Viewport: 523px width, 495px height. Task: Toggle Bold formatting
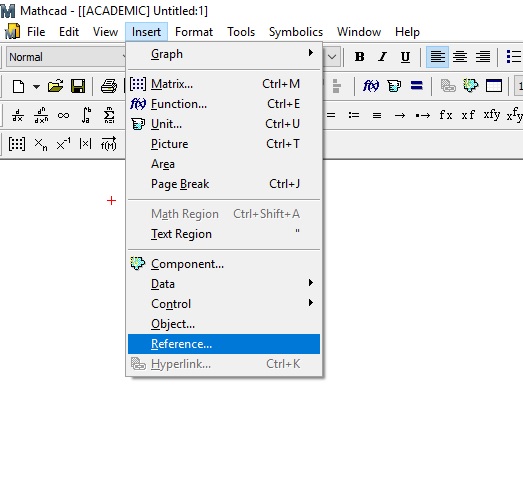[360, 57]
